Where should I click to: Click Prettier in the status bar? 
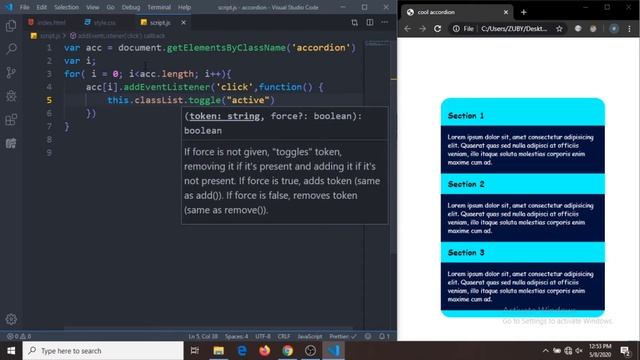342,336
